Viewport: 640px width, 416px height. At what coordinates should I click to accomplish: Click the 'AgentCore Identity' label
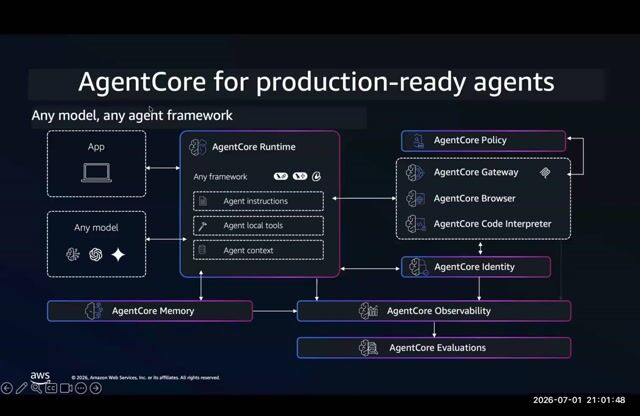pos(474,267)
